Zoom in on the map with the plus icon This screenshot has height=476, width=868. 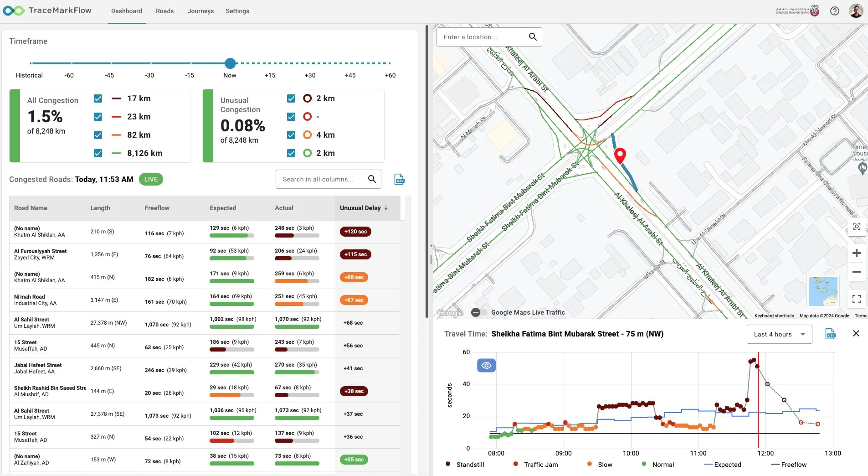click(x=857, y=253)
